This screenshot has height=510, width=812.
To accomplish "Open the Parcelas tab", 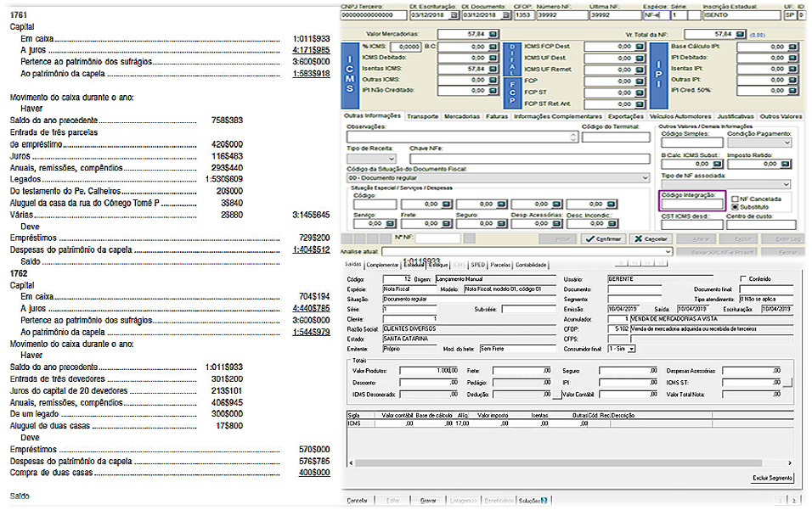I will [501, 264].
